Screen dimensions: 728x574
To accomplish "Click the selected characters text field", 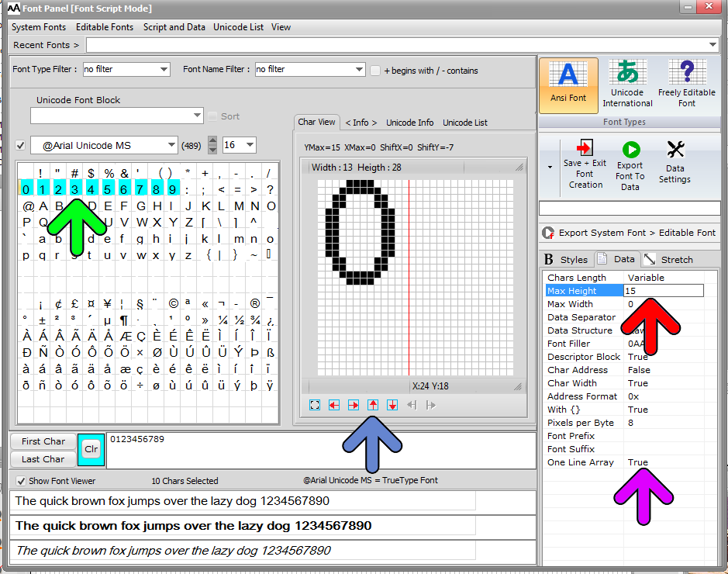I will [x=321, y=450].
